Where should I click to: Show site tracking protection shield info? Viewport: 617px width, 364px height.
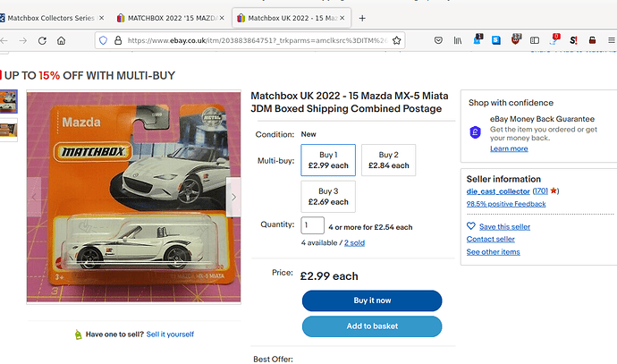103,40
